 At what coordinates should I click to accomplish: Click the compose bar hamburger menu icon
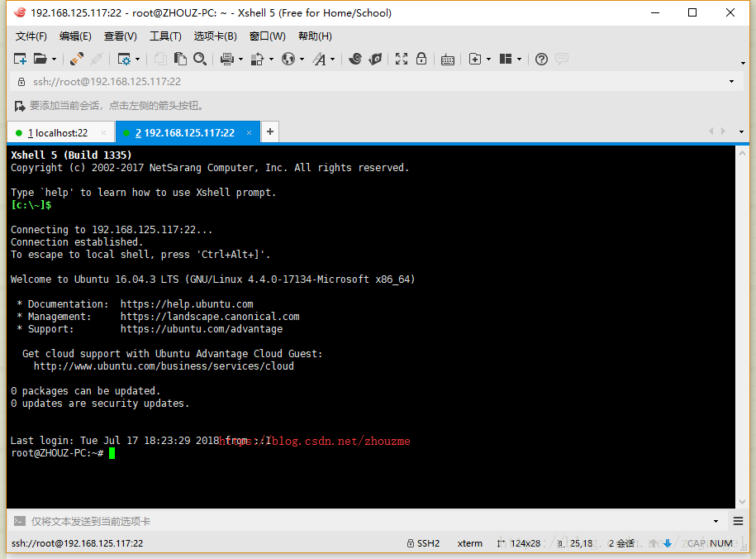click(x=738, y=521)
